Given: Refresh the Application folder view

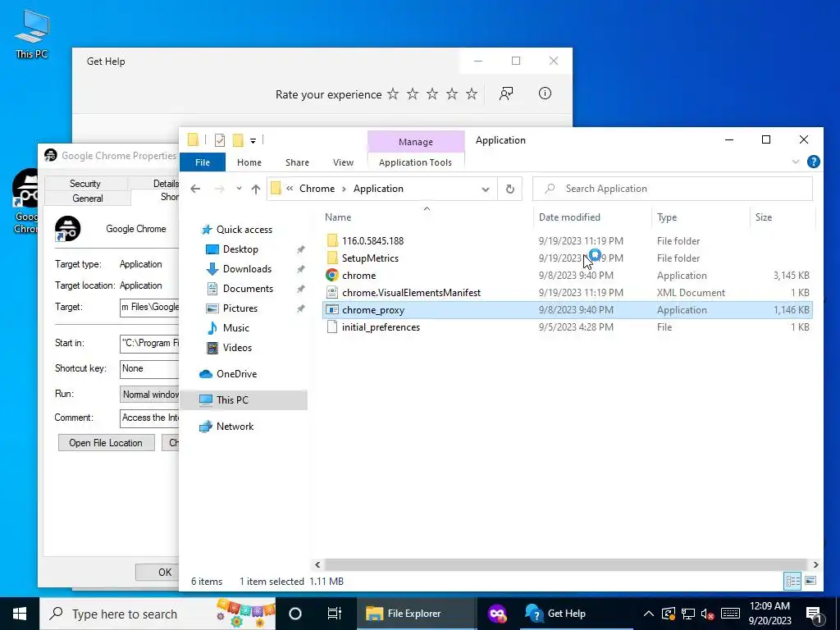Looking at the screenshot, I should pos(510,189).
